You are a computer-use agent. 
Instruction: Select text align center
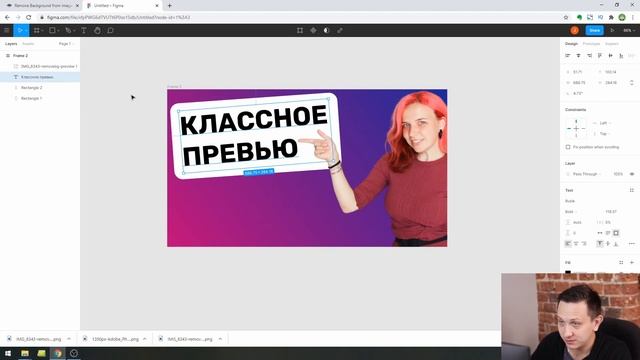(x=576, y=244)
